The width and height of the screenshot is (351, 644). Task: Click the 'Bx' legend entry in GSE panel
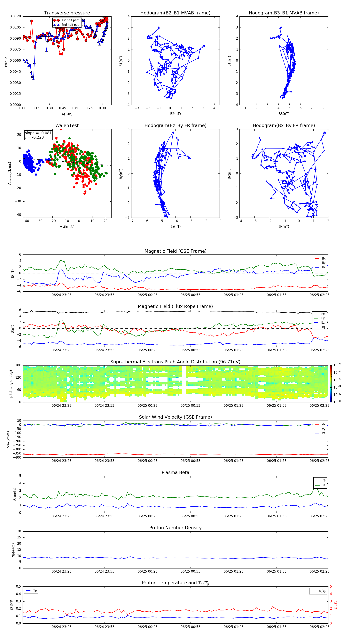[320, 259]
